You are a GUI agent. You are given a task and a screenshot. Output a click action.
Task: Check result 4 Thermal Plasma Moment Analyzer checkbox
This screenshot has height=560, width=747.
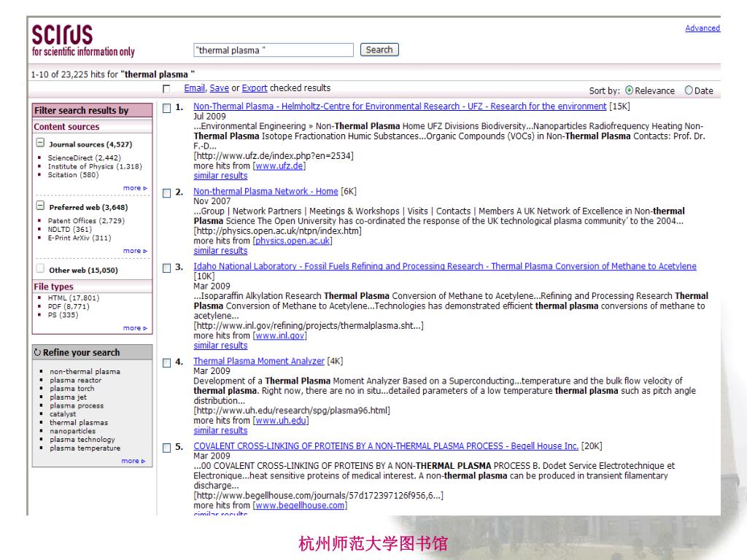167,363
